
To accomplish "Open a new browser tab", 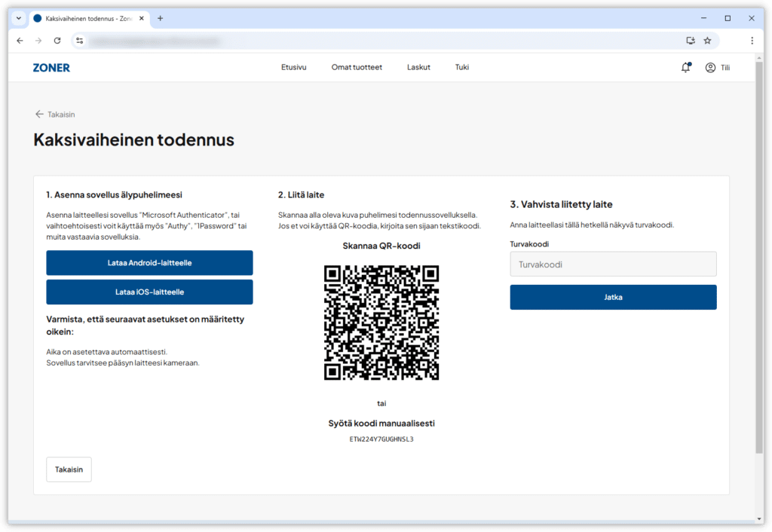I will (x=160, y=18).
